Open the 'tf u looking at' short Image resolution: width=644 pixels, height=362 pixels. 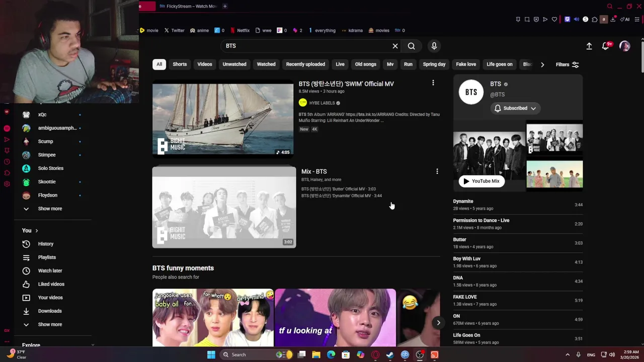[336, 318]
